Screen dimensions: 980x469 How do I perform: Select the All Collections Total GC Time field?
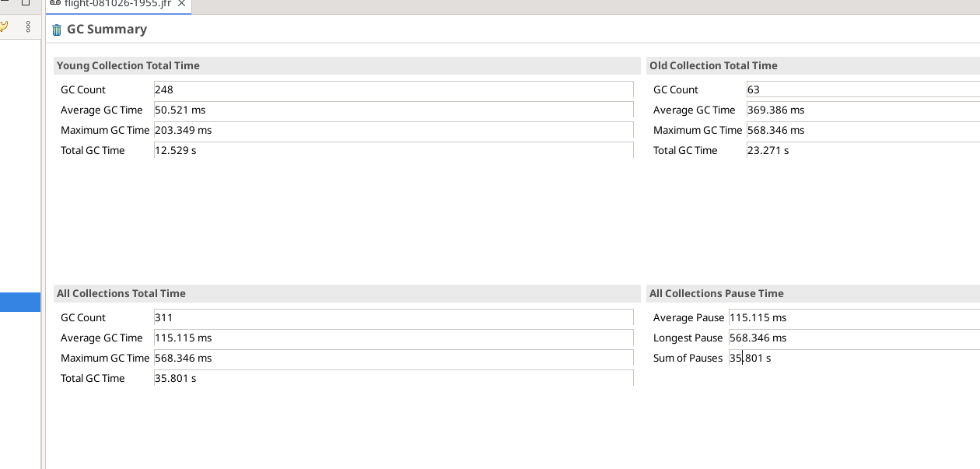394,378
